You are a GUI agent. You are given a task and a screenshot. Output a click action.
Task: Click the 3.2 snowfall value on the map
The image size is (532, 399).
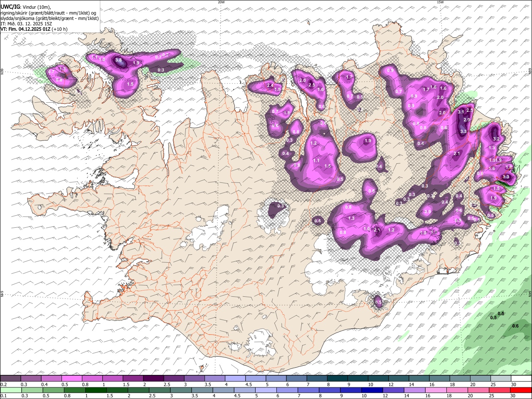496,139
